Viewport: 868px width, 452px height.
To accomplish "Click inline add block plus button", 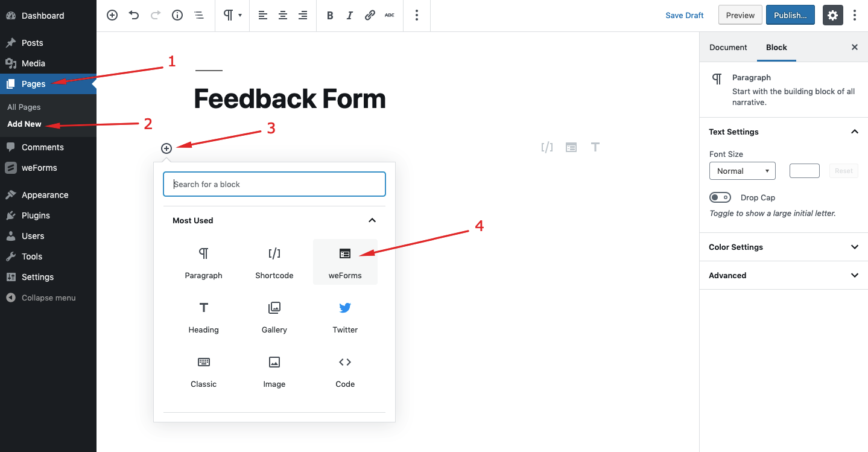I will [x=166, y=148].
